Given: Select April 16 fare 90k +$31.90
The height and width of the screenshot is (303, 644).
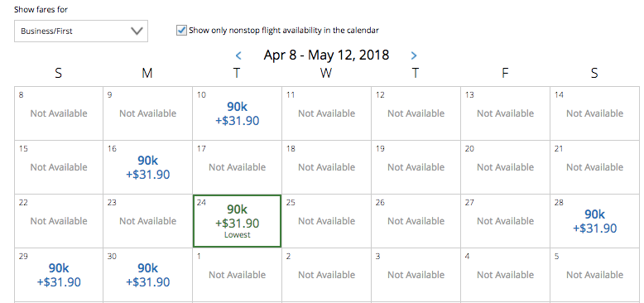Looking at the screenshot, I should (x=147, y=167).
